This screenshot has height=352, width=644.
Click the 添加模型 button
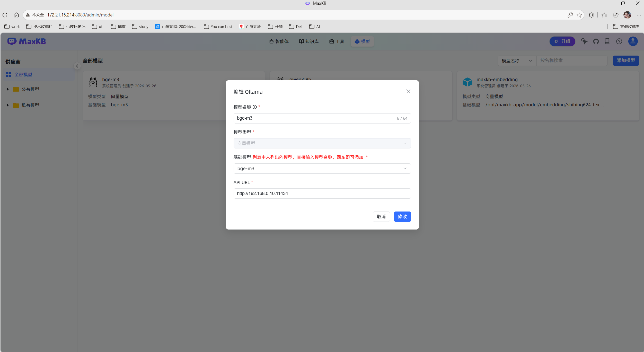click(626, 61)
